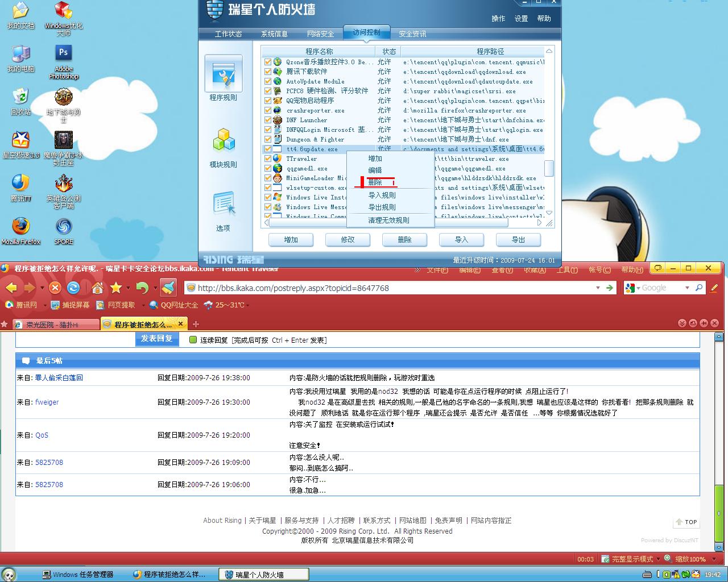728x582 pixels.
Task: Click the browser Forward arrow
Action: (30, 288)
